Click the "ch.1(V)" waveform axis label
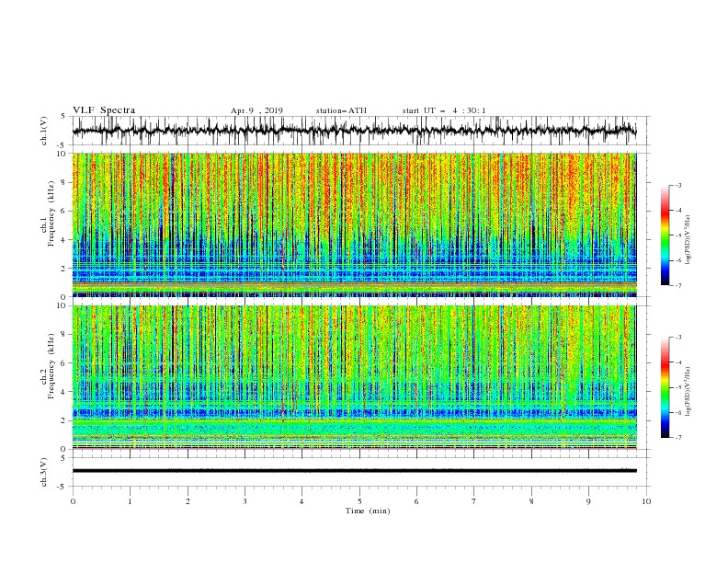 [44, 131]
